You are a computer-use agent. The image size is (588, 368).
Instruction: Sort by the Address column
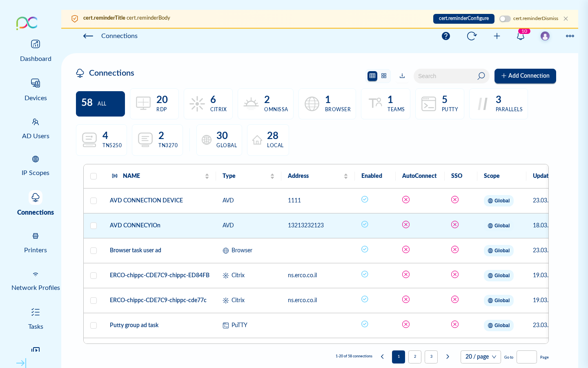point(345,176)
